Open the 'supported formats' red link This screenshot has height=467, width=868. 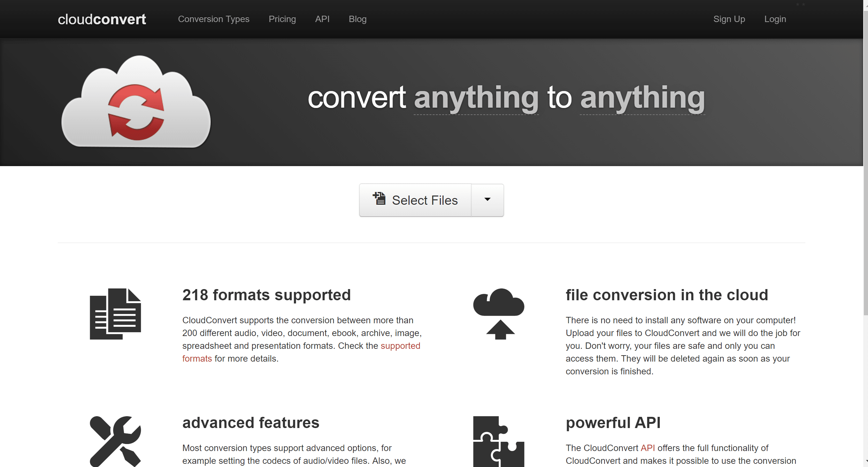tap(400, 346)
